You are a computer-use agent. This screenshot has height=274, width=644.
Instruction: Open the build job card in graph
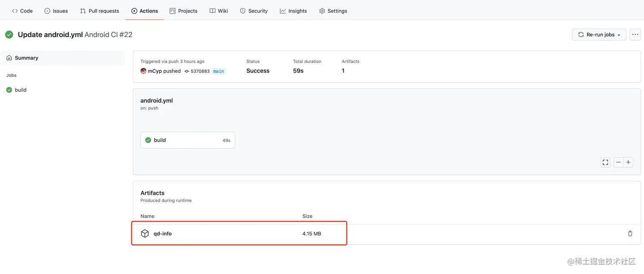(188, 140)
